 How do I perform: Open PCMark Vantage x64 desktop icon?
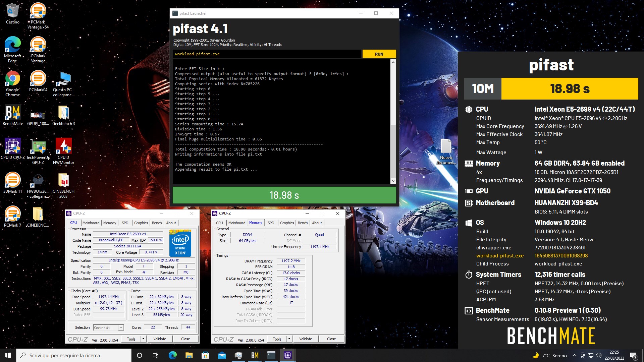(x=38, y=16)
